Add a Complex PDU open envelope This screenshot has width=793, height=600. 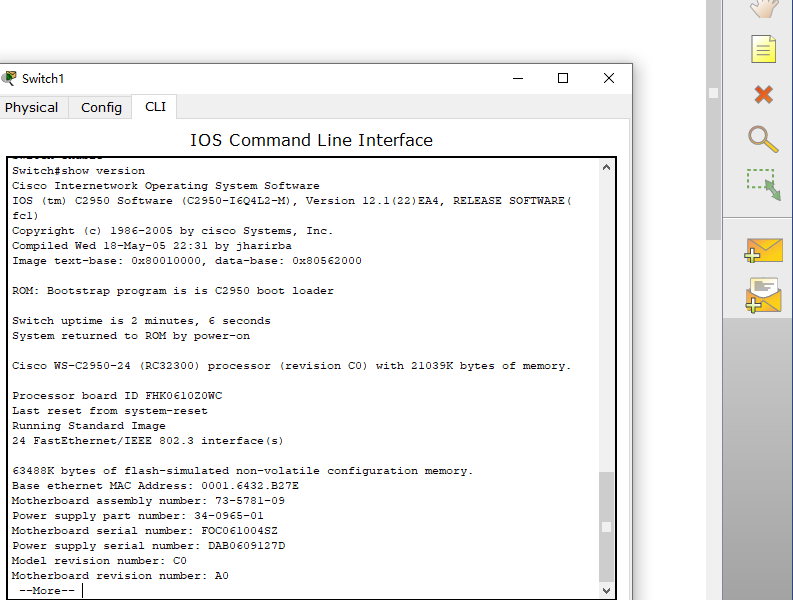(763, 295)
